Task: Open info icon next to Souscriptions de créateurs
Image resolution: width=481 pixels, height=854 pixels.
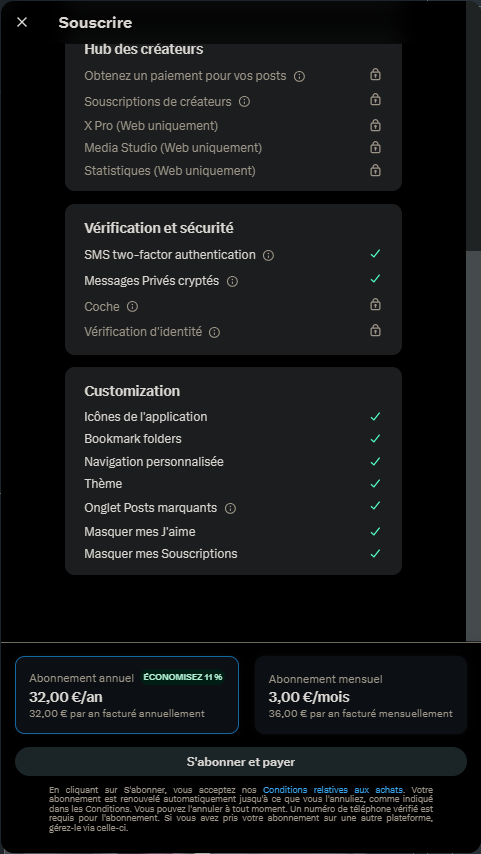Action: [x=245, y=102]
